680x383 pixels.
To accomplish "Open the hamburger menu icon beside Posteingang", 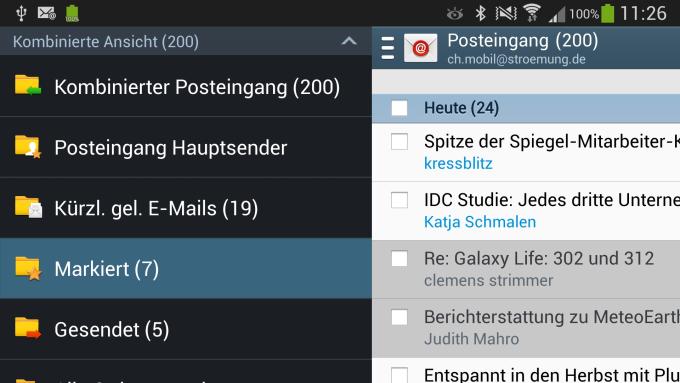I will click(388, 48).
